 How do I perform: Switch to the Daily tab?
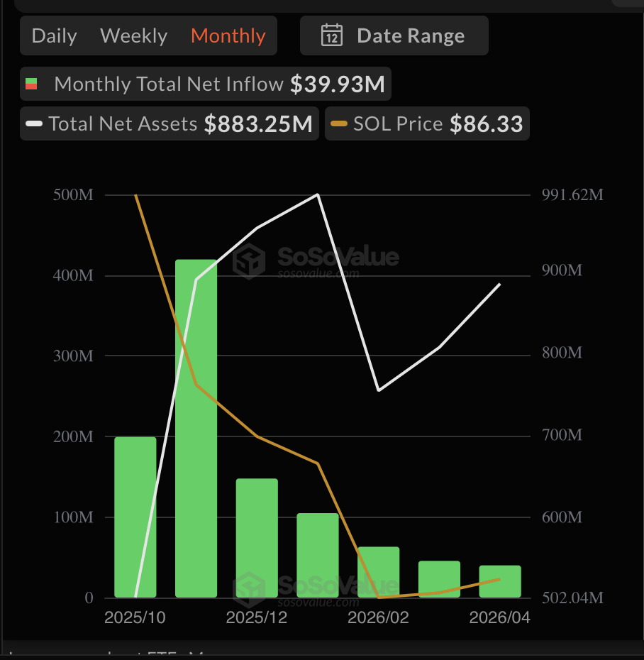(54, 35)
